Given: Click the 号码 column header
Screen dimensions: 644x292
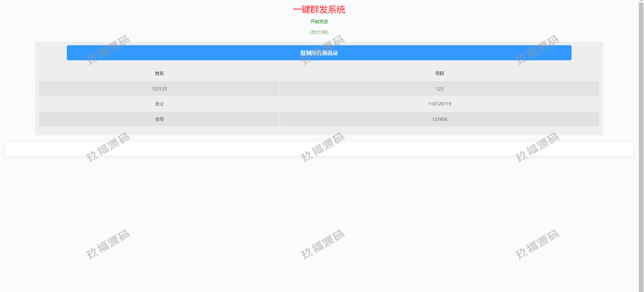Looking at the screenshot, I should pos(439,73).
